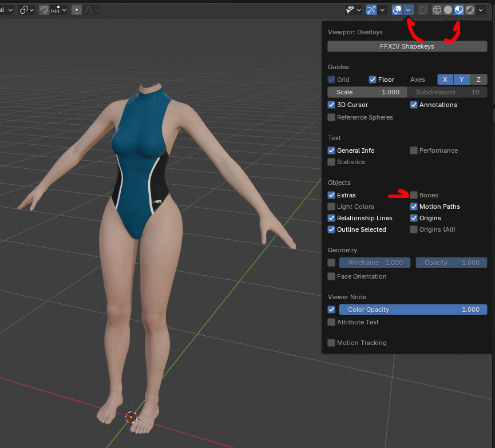Open the viewport shading options dropdown
Image resolution: width=495 pixels, height=448 pixels.
(481, 10)
